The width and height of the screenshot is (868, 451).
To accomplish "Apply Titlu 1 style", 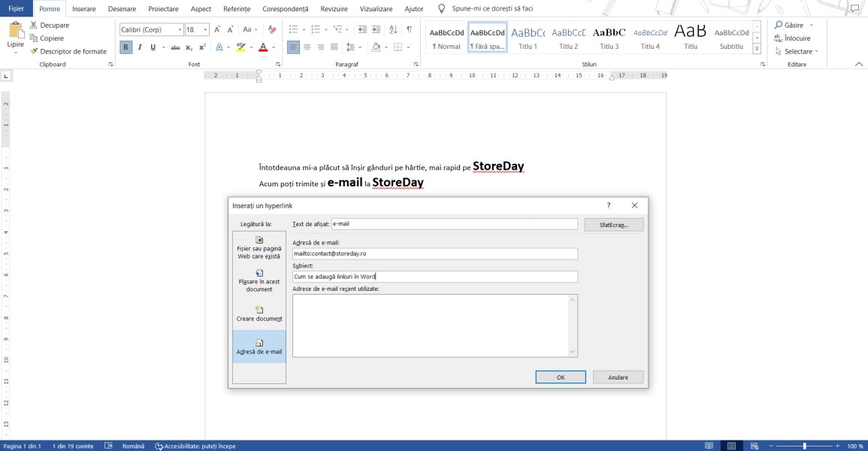I will point(528,38).
